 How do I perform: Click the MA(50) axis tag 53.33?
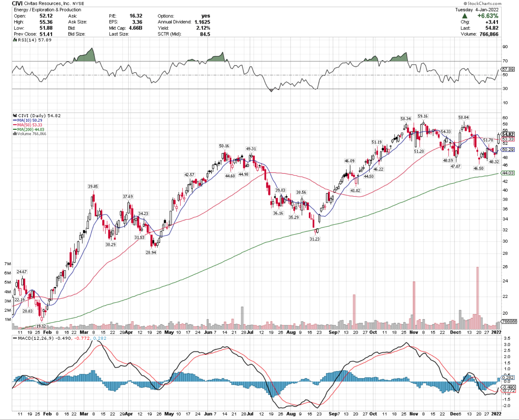(508, 139)
